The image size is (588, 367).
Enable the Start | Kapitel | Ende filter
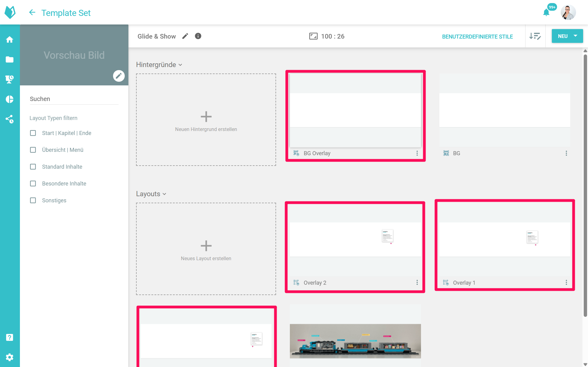click(x=33, y=133)
